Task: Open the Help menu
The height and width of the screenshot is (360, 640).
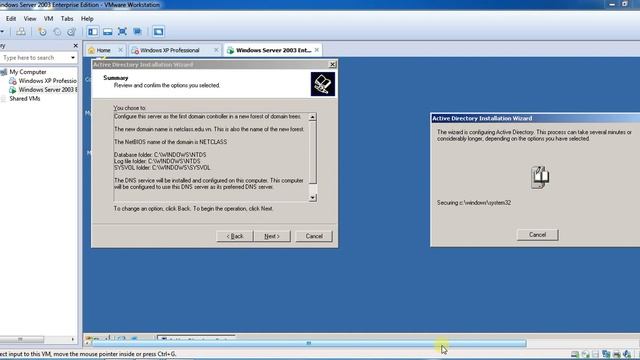Action: coord(87,19)
